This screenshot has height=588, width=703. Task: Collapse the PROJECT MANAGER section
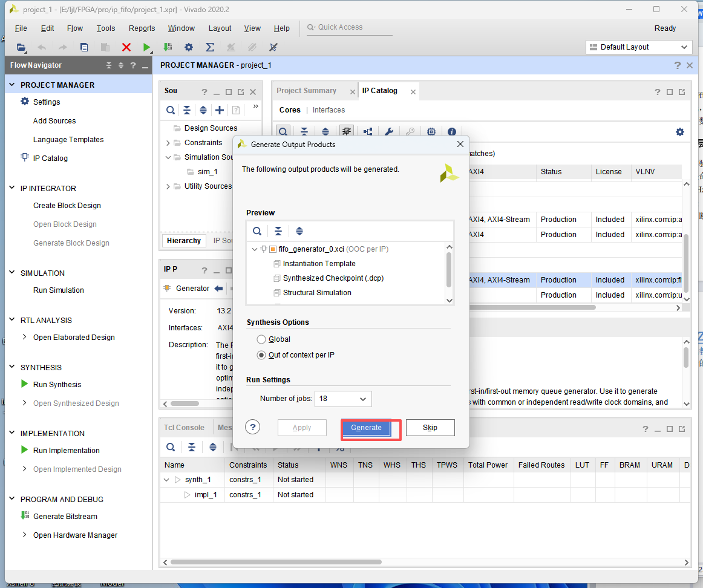click(x=12, y=85)
